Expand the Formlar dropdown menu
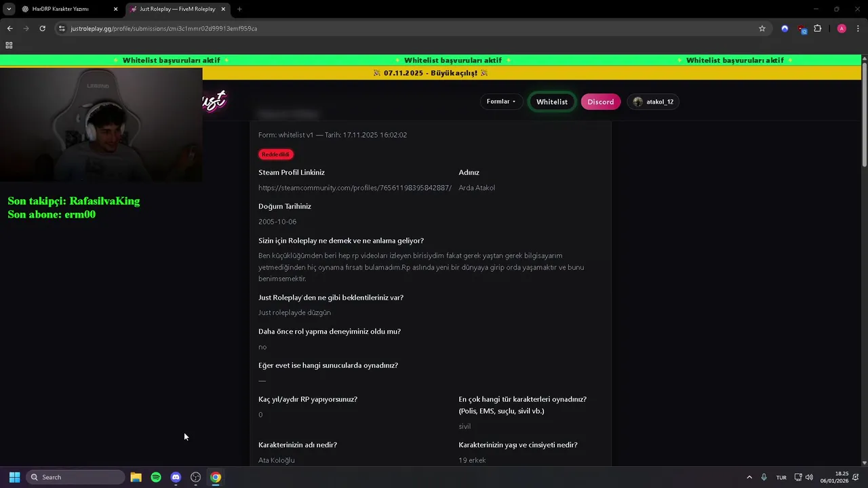 pos(501,102)
